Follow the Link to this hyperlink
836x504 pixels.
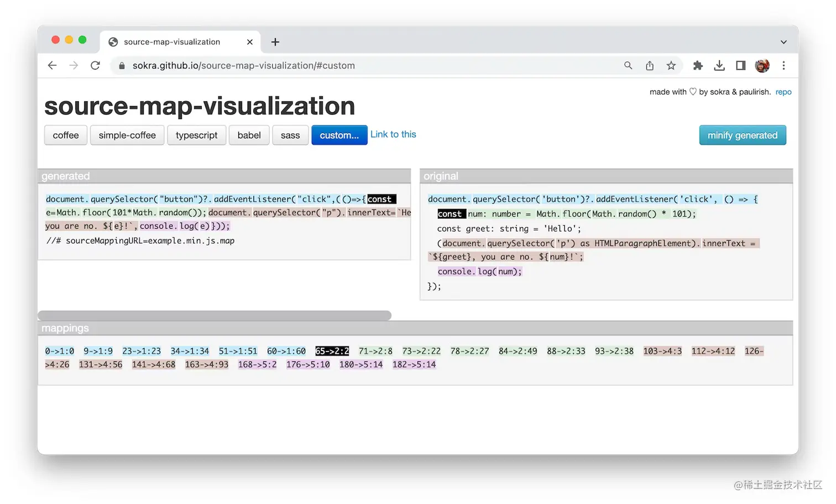point(393,134)
